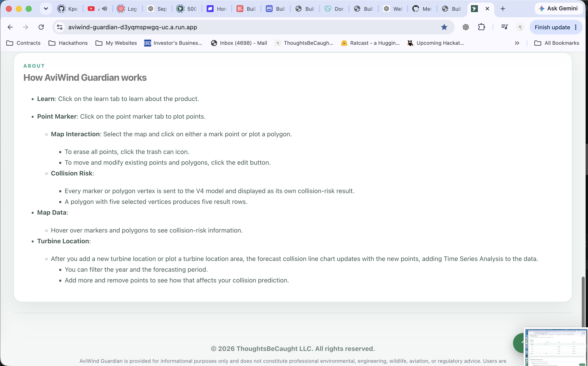Image resolution: width=588 pixels, height=366 pixels.
Task: Open Inbox (4698) - Mail bookmark
Action: [239, 43]
